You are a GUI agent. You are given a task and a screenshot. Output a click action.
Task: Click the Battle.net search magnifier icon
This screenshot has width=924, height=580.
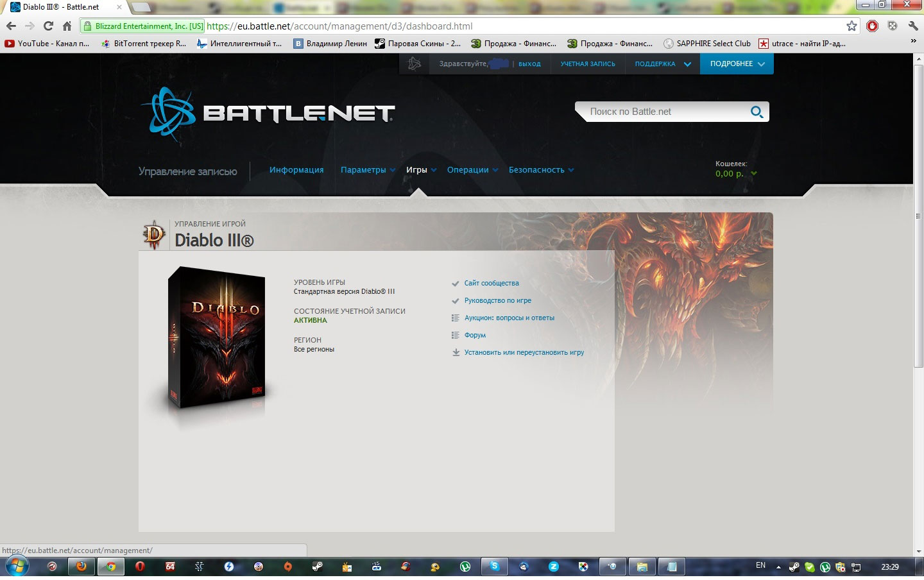click(757, 112)
